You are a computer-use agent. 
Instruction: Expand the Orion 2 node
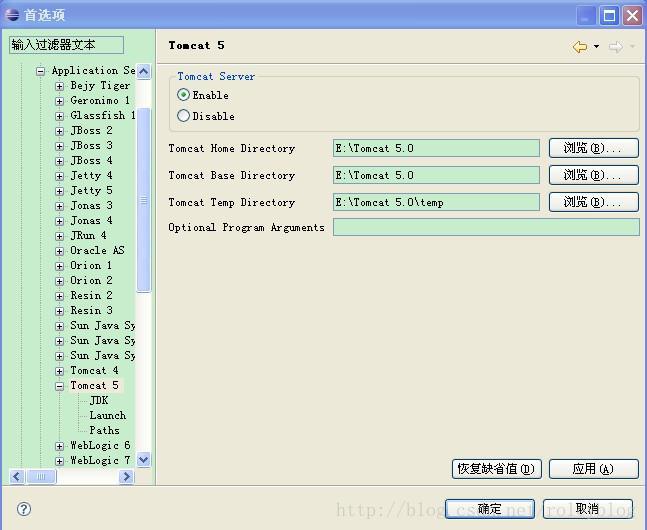tap(59, 281)
